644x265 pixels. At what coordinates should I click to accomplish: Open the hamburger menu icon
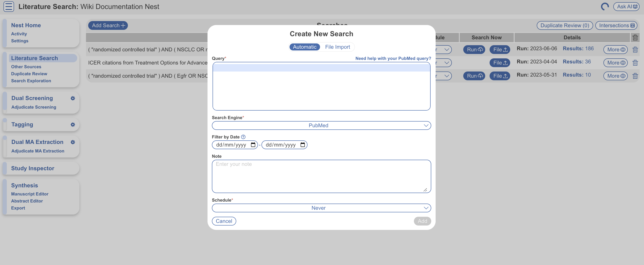tap(9, 7)
